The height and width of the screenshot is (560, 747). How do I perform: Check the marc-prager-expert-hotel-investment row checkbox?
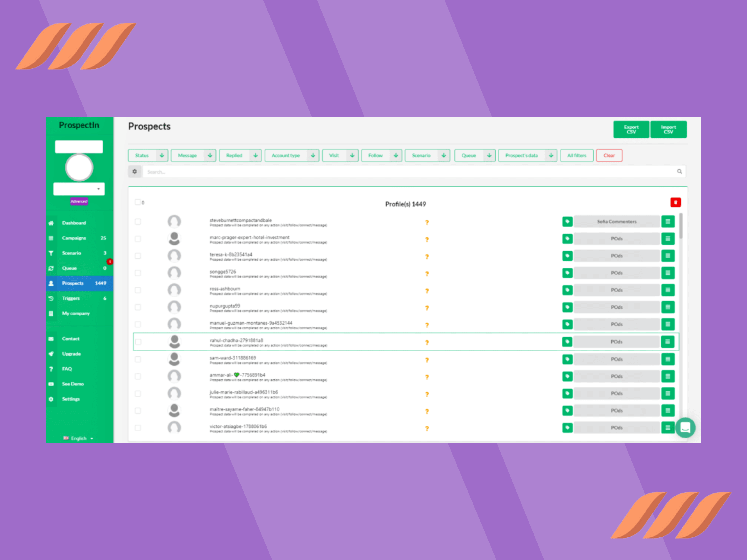138,239
